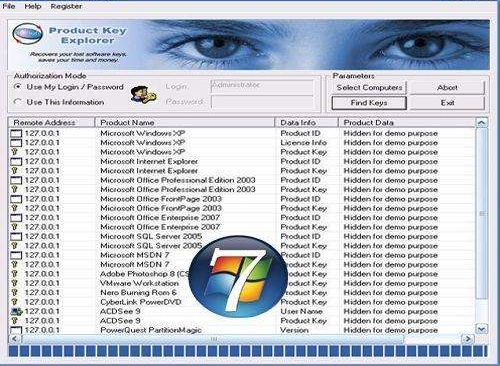
Task: Open the File menu
Action: (x=9, y=6)
